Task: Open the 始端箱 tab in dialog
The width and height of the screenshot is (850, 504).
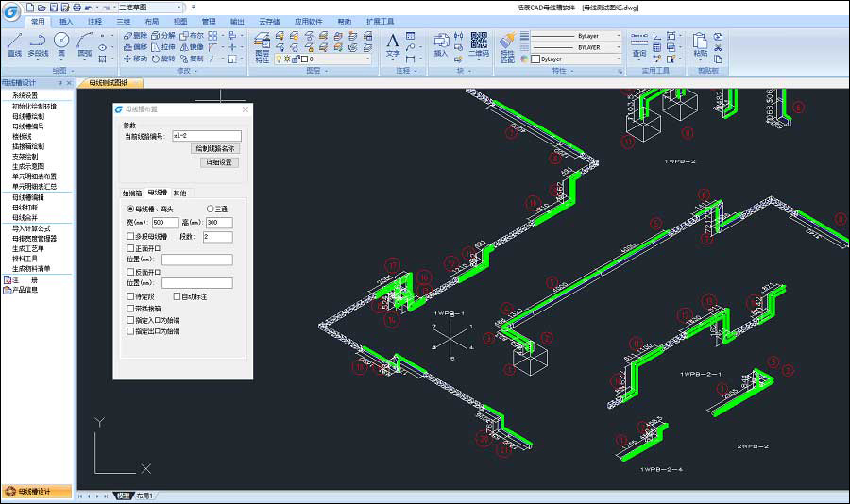Action: coord(131,193)
